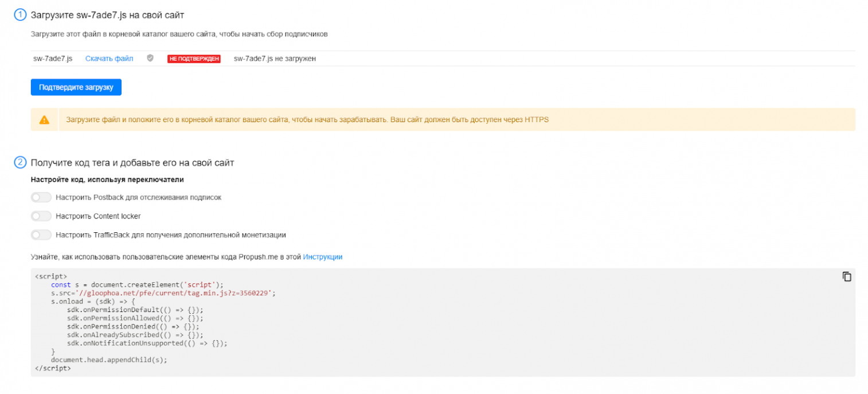
Task: Click the 'sw-7ade7.js не загружен' status text
Action: pyautogui.click(x=275, y=58)
